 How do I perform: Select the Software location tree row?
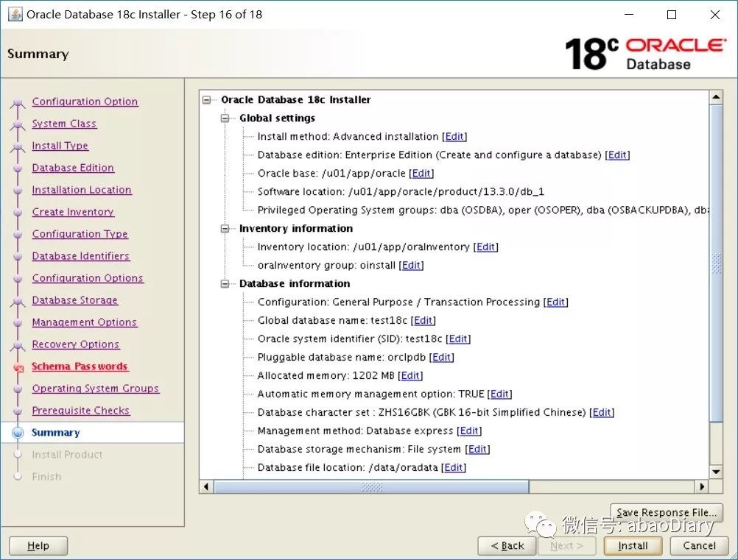401,192
